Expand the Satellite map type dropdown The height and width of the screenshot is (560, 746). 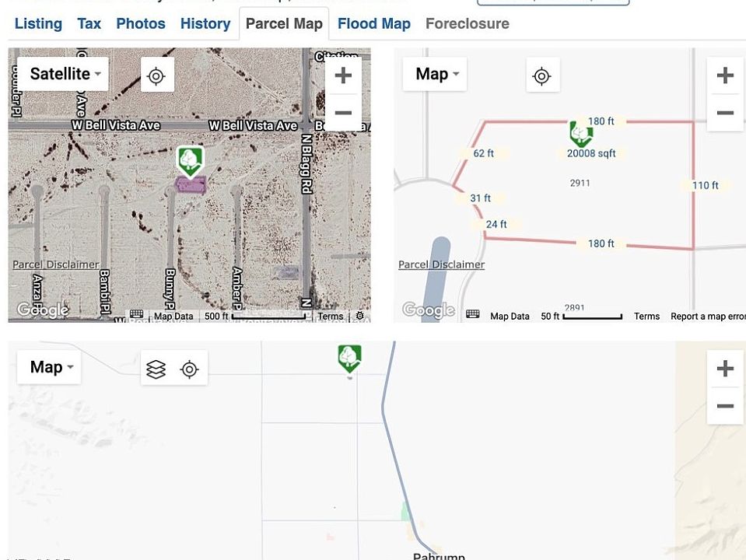63,74
